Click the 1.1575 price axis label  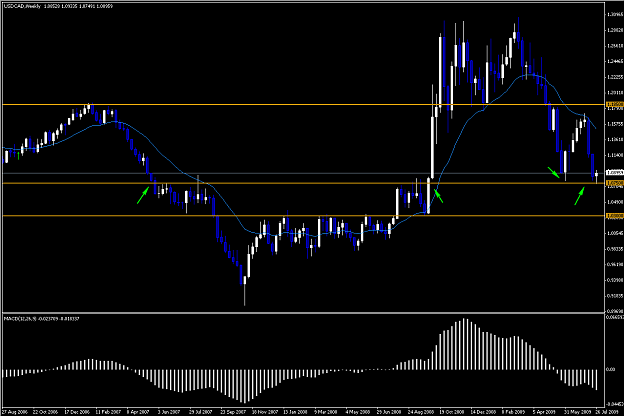click(615, 124)
